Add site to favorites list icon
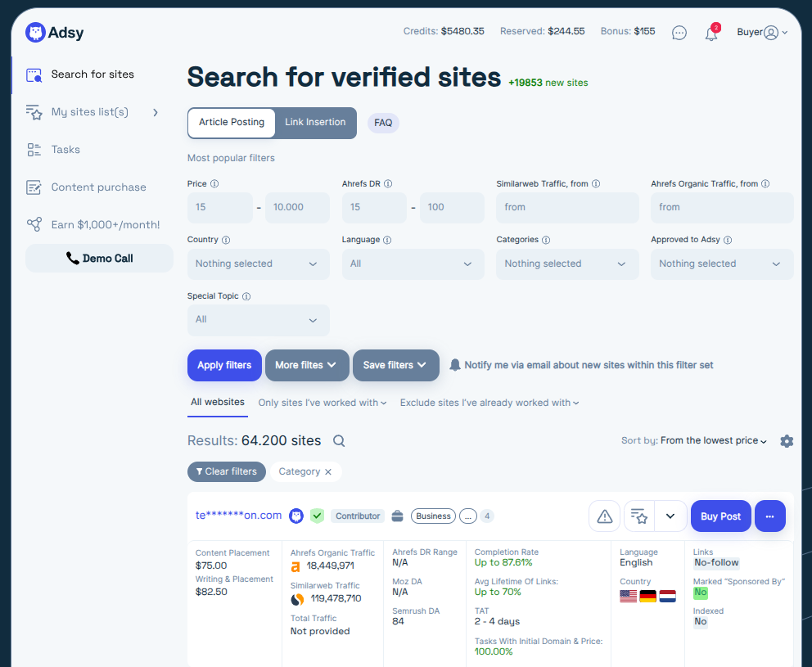 point(640,516)
